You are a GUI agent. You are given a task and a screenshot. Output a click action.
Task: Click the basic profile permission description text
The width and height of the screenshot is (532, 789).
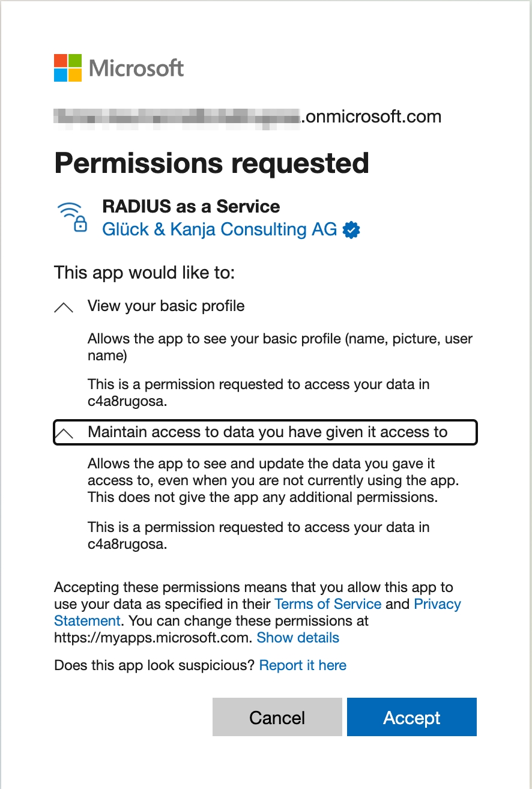tap(280, 347)
